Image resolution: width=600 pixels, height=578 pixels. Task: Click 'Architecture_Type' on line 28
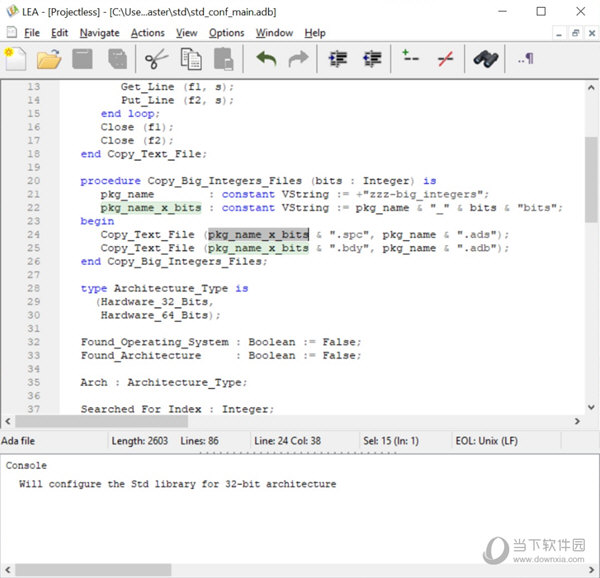pos(171,288)
